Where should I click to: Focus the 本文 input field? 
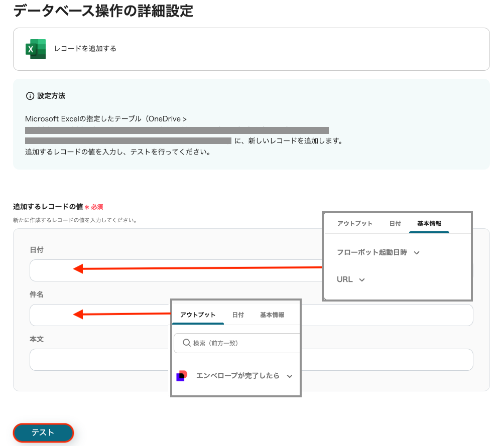[100, 360]
